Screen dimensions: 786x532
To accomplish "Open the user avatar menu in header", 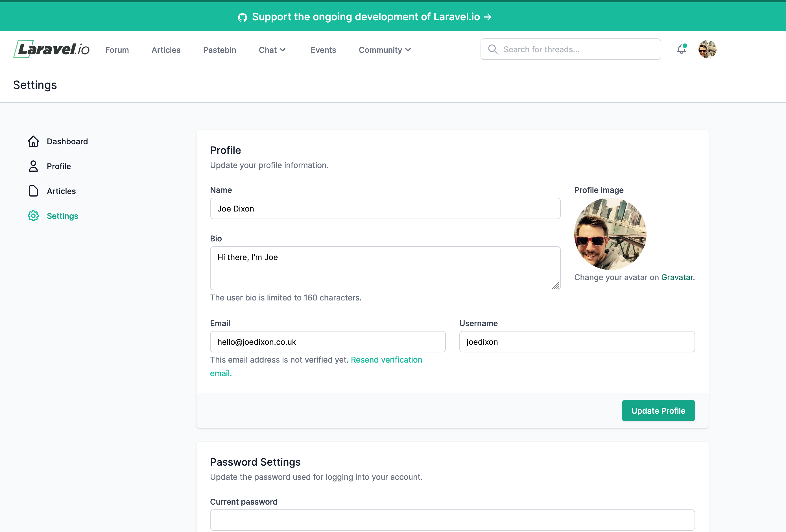I will (x=707, y=49).
